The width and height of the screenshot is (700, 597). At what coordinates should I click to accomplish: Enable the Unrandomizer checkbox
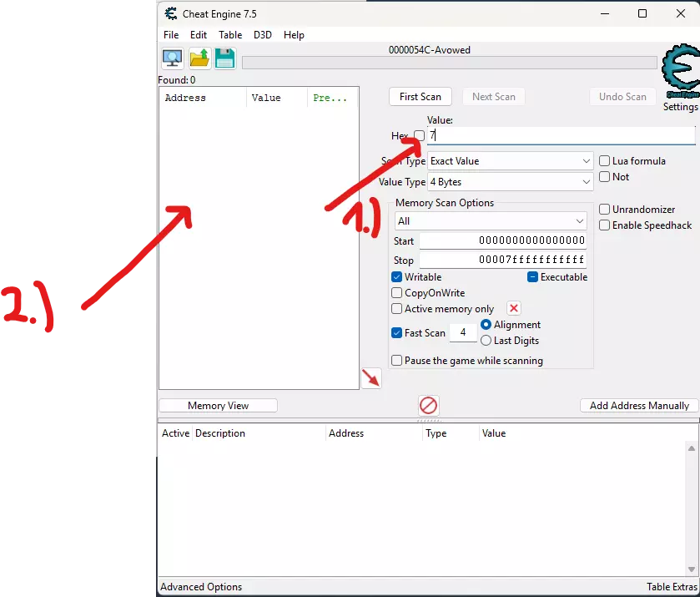click(x=604, y=209)
